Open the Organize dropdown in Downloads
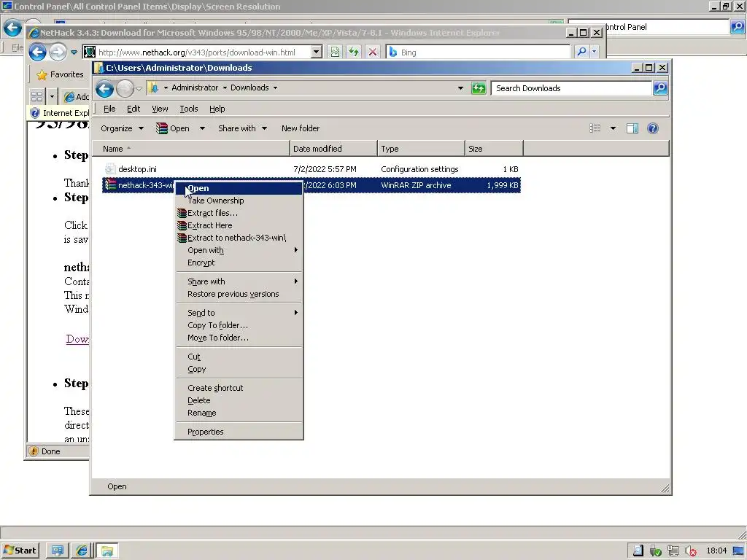This screenshot has width=747, height=560. (122, 128)
